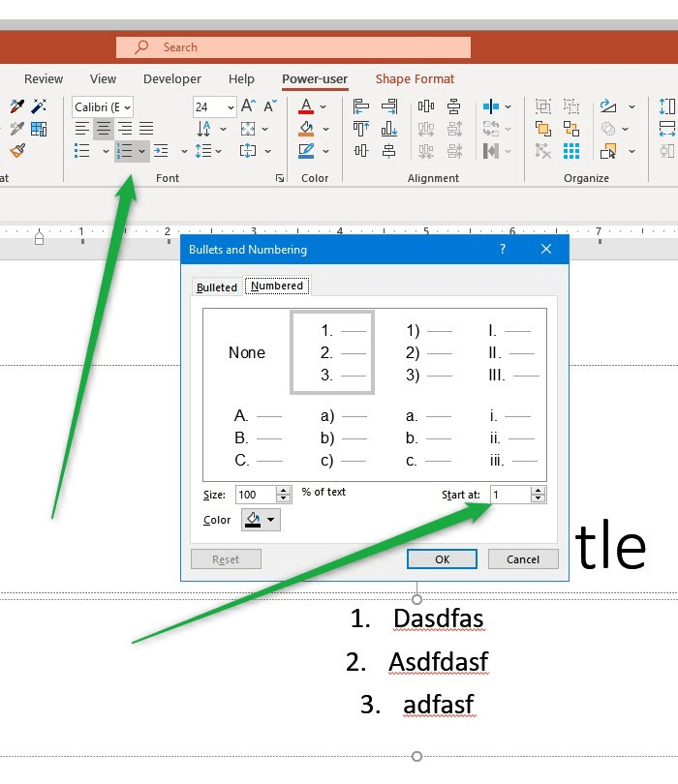Image resolution: width=678 pixels, height=784 pixels.
Task: Distribute the objects vertically
Action: (x=454, y=106)
